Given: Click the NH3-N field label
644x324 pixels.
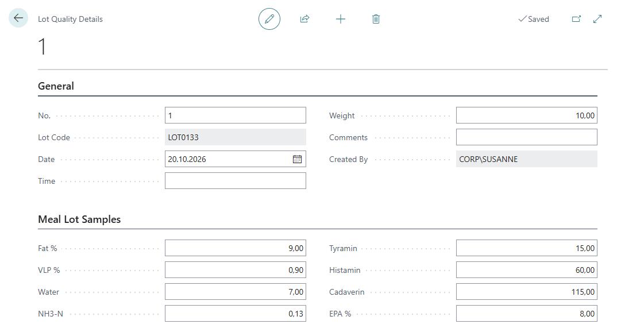Looking at the screenshot, I should 51,314.
